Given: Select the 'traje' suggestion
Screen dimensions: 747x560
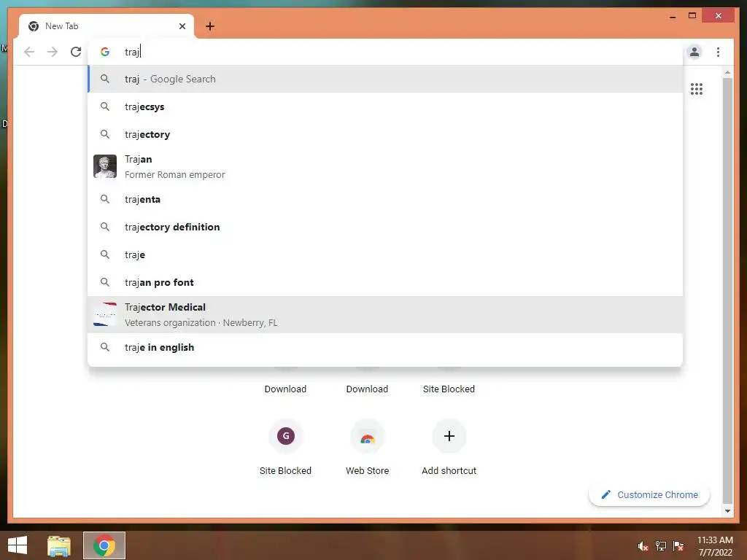Looking at the screenshot, I should pos(385,254).
